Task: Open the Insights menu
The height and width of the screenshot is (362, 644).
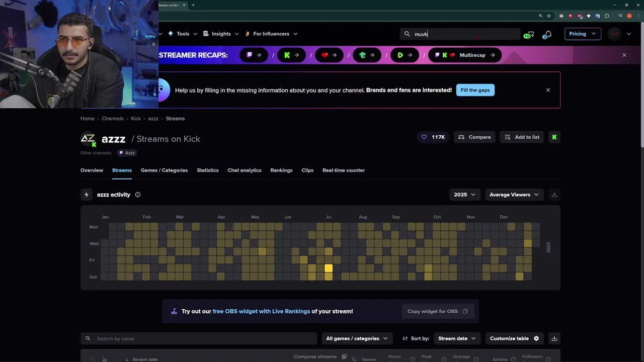Action: (x=221, y=34)
